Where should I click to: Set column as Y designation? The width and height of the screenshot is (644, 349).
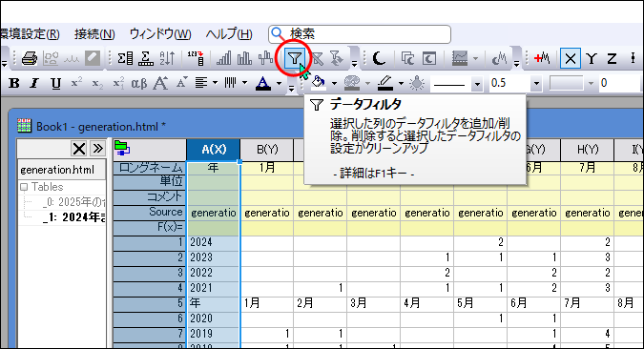pos(592,59)
